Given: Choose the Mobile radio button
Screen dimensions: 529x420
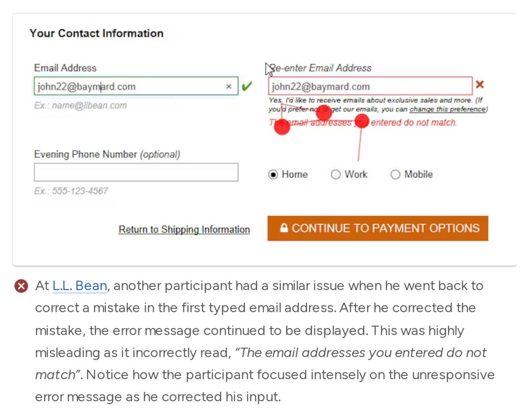Looking at the screenshot, I should (x=395, y=175).
